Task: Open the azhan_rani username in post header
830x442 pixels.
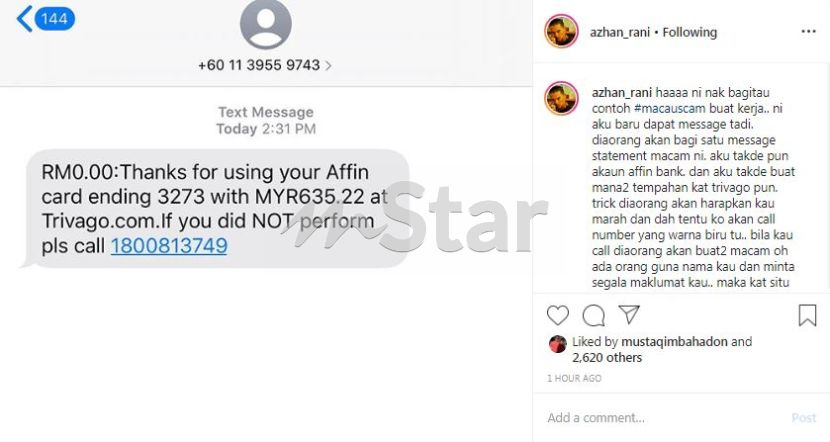Action: [620, 32]
